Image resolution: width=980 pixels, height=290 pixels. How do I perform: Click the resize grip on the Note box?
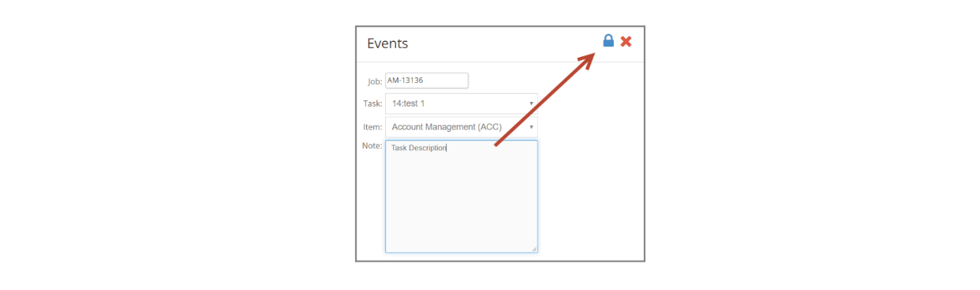(x=533, y=249)
